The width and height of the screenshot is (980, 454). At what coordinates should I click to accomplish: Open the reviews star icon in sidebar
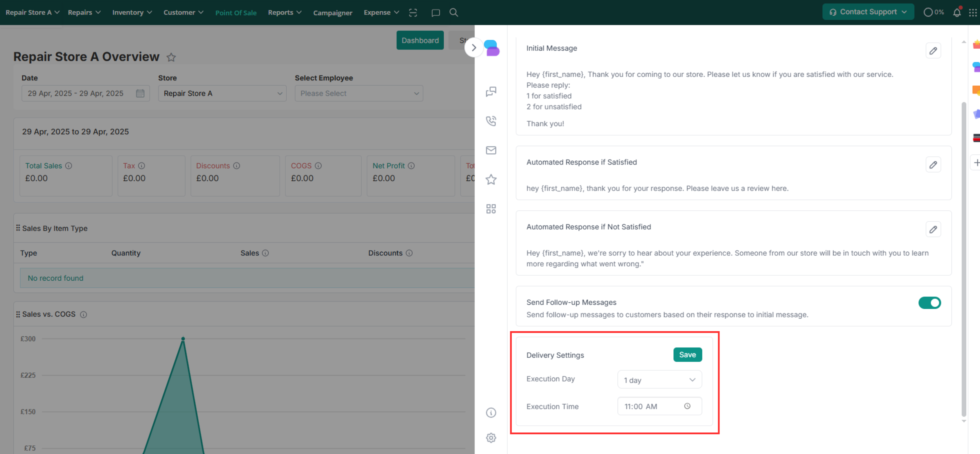tap(491, 180)
